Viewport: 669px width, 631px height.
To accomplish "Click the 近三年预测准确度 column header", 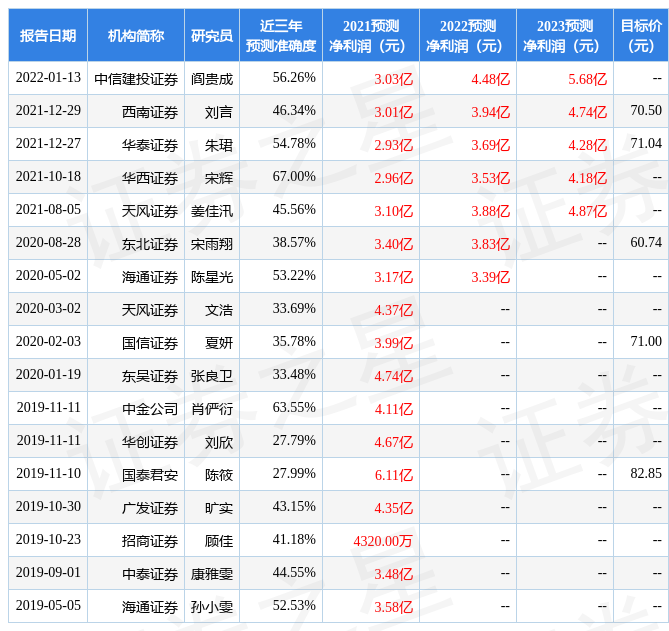I will coord(281,35).
